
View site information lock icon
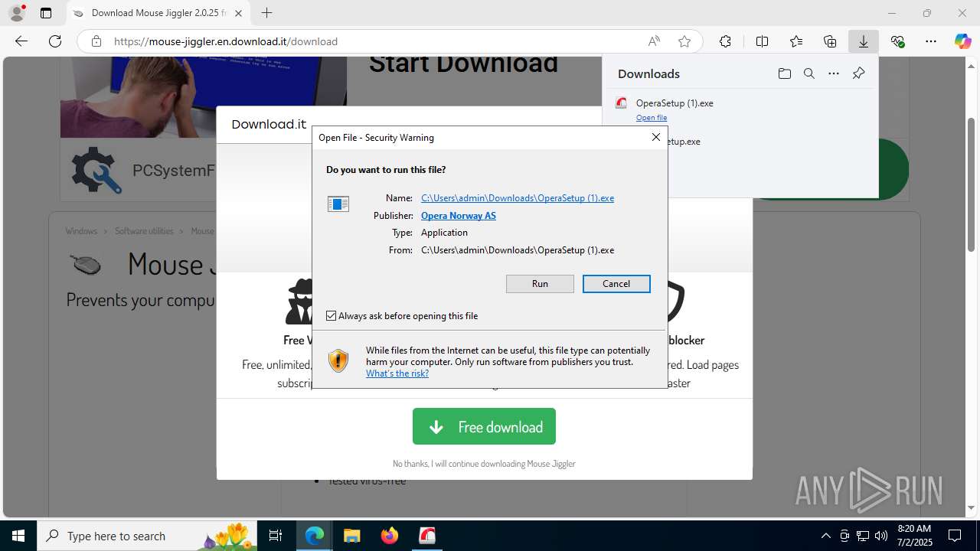[96, 41]
